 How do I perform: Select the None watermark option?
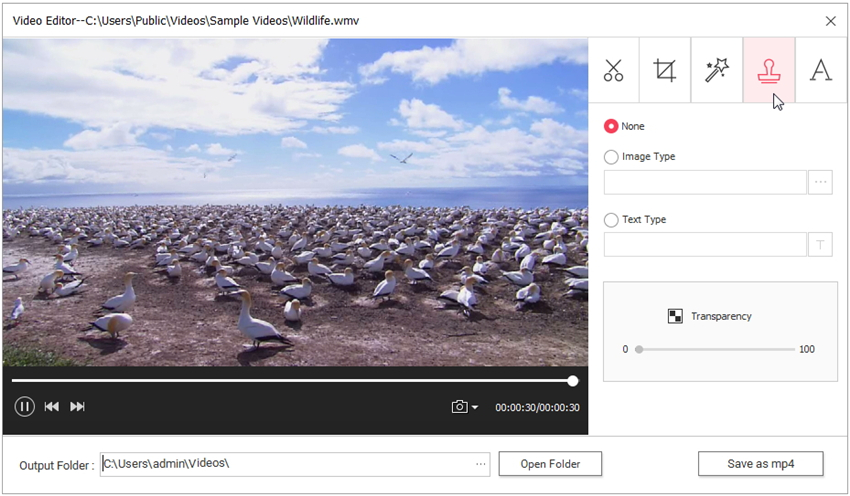coord(611,127)
